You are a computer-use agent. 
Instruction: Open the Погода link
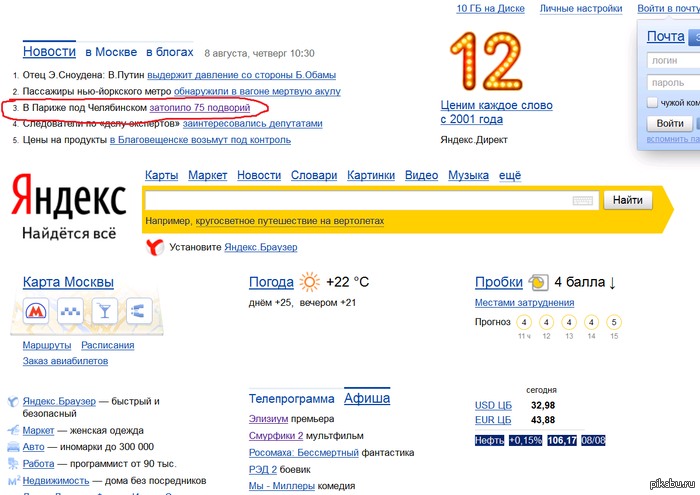(x=271, y=282)
